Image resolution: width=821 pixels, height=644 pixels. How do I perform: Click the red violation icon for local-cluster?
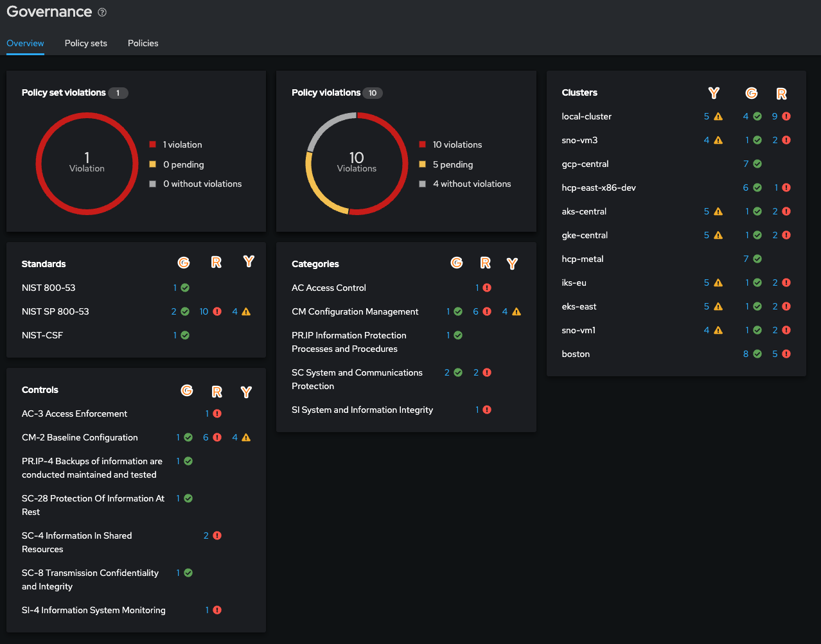[786, 116]
